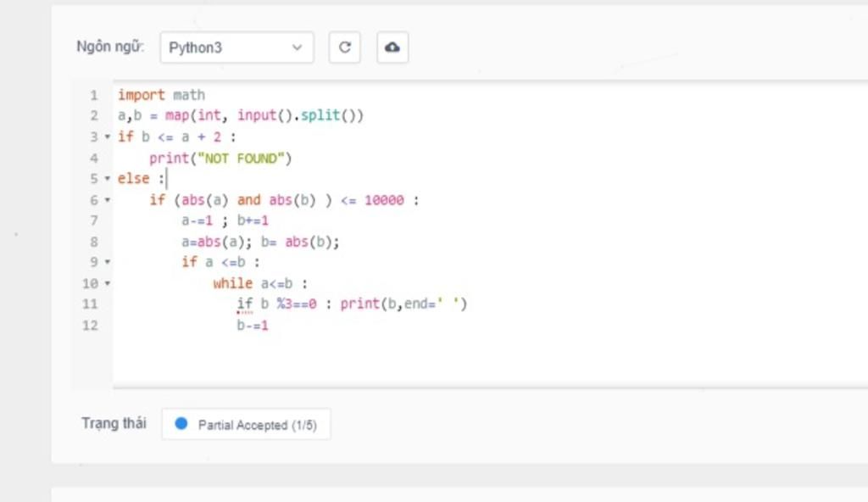868x502 pixels.
Task: Click the 'if b %3==0' print line
Action: [x=352, y=304]
